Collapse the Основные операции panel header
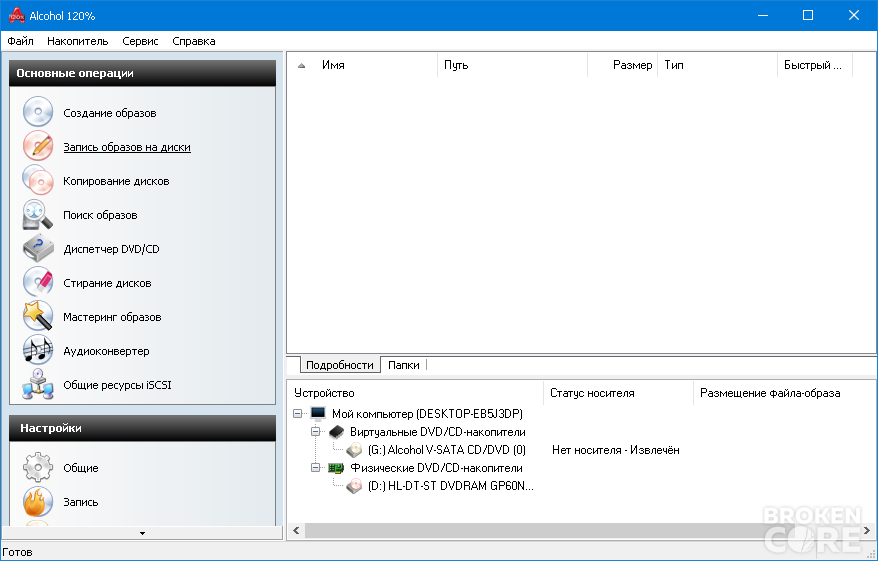878x561 pixels. coord(142,73)
